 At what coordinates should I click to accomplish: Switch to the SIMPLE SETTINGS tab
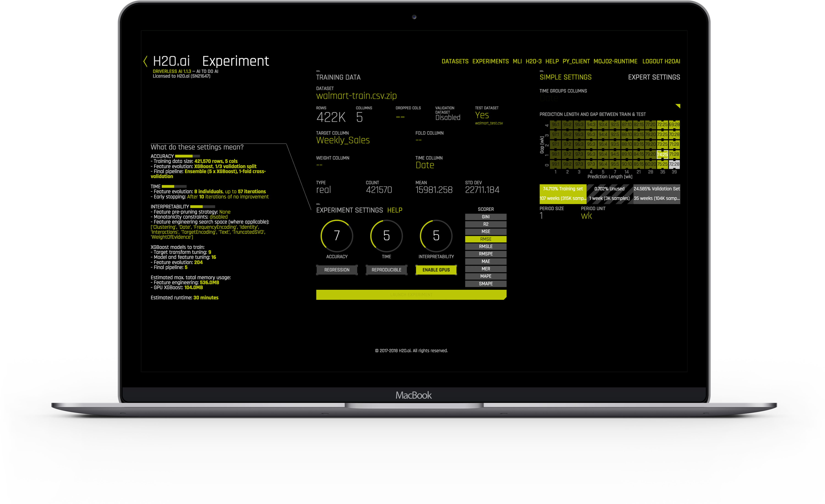[565, 77]
